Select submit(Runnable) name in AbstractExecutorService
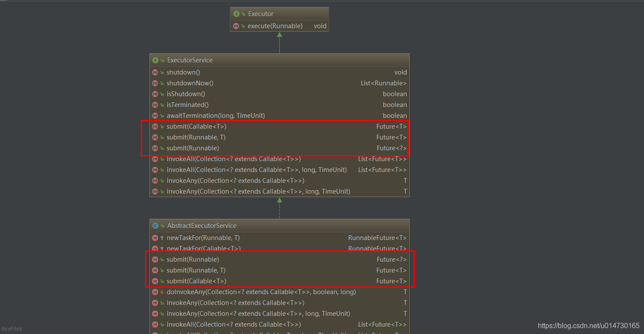Screen dimensions: 644x334 pyautogui.click(x=193, y=259)
